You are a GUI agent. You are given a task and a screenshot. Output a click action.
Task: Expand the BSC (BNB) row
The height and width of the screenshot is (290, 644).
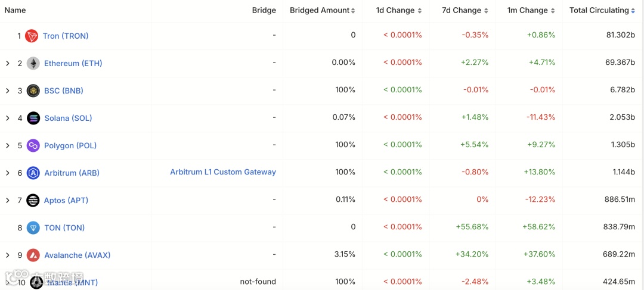(x=8, y=91)
